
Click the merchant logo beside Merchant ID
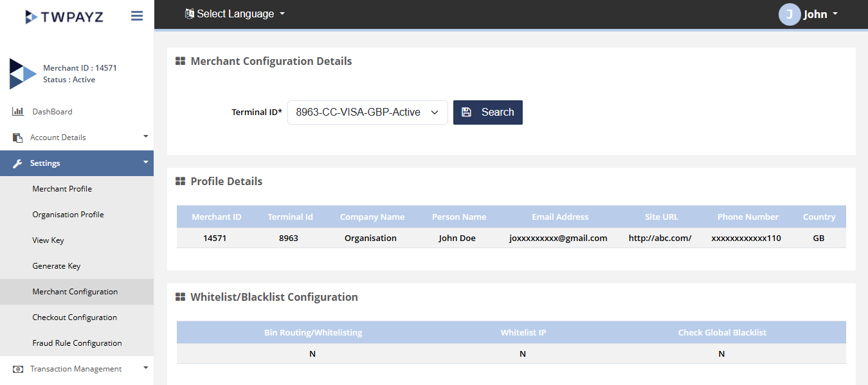point(23,74)
